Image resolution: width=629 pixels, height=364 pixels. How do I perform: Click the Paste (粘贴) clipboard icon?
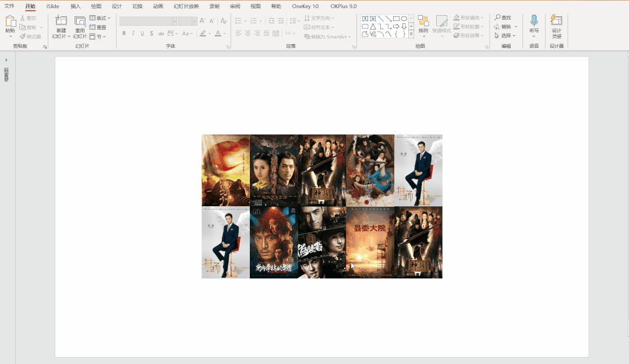10,22
